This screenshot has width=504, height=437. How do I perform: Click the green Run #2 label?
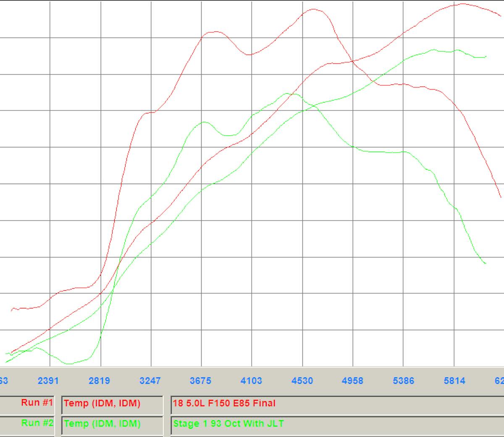click(x=37, y=423)
